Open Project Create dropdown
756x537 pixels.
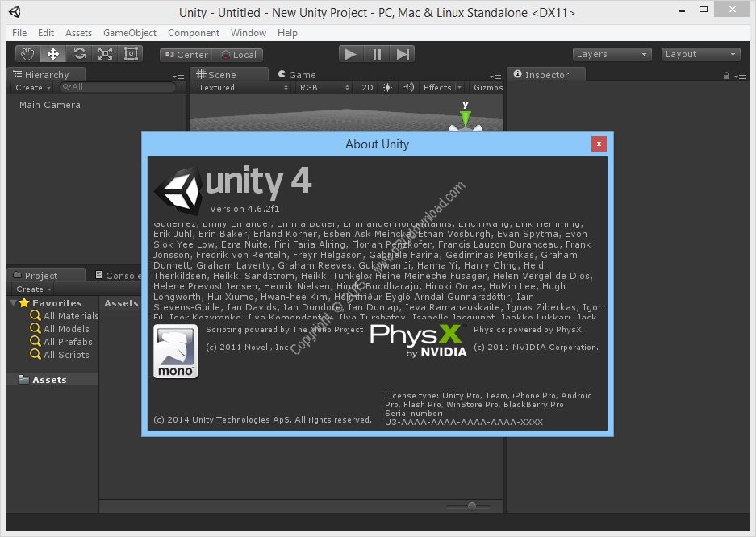(33, 289)
